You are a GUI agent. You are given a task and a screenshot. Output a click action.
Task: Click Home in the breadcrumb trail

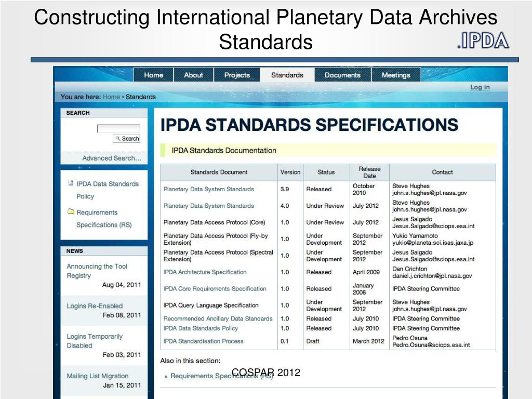111,97
